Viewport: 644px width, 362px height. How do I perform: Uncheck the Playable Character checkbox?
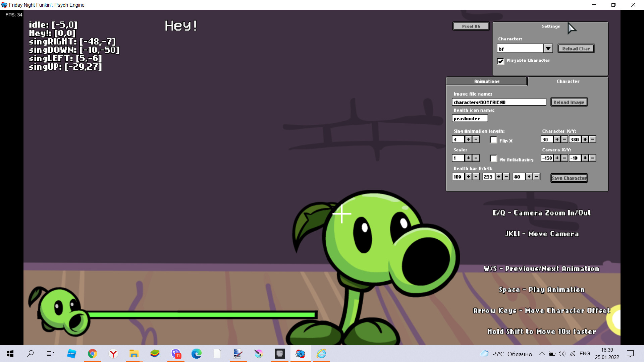501,61
